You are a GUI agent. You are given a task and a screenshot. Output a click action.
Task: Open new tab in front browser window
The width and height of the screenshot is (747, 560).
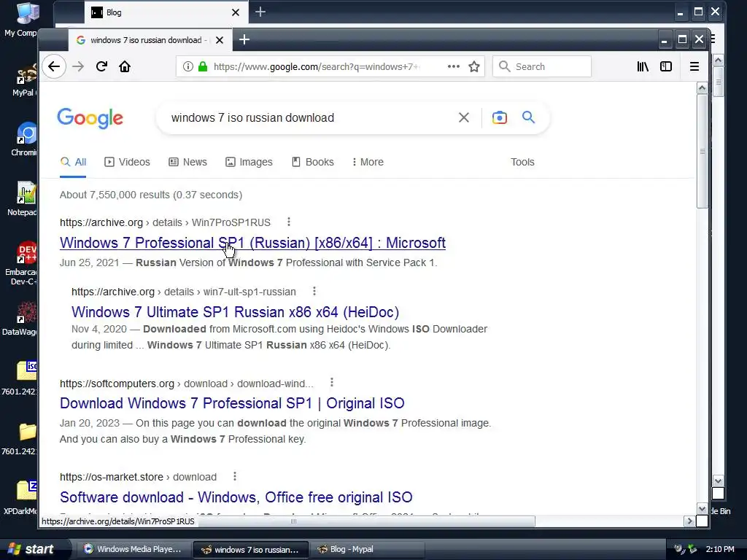(x=244, y=39)
